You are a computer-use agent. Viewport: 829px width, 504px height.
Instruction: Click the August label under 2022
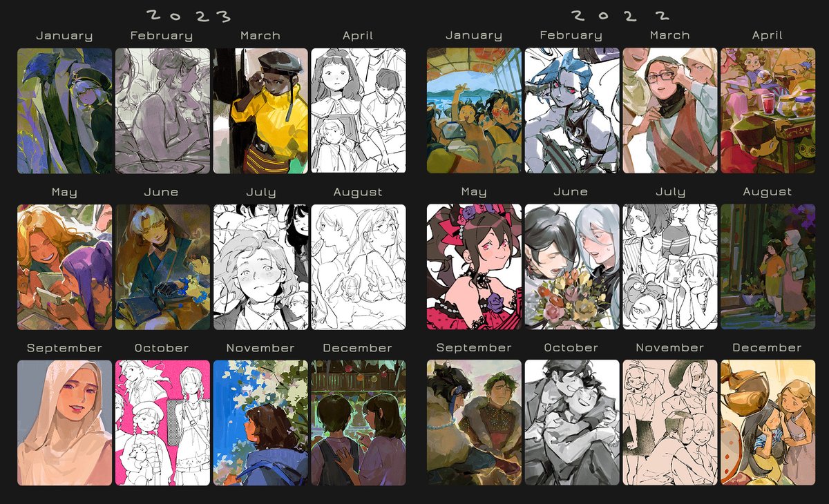pyautogui.click(x=768, y=192)
